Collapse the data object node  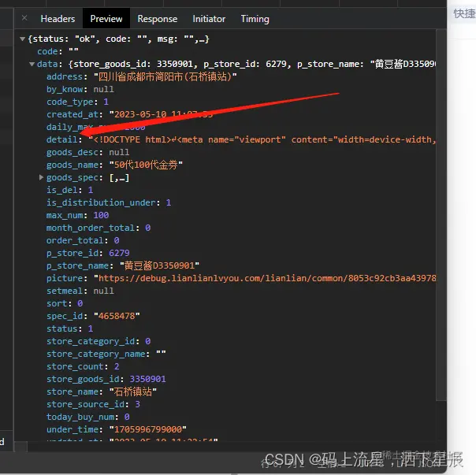(x=32, y=64)
